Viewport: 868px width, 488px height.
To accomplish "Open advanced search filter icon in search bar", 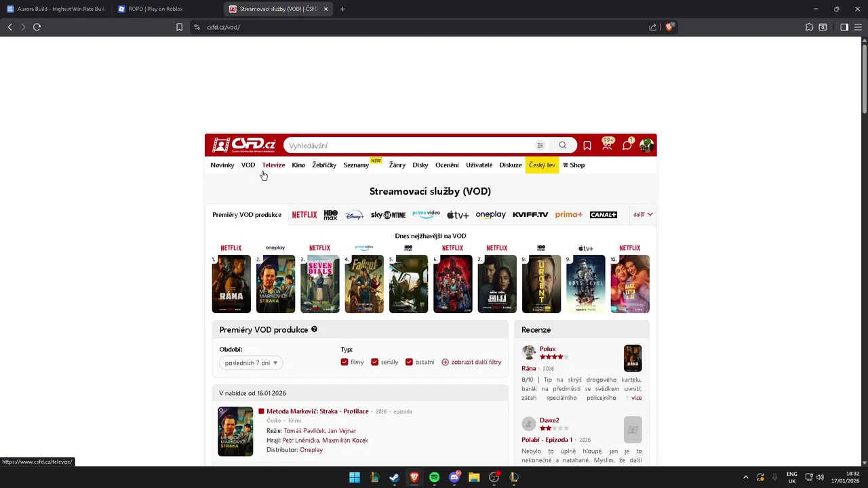I will (x=540, y=145).
